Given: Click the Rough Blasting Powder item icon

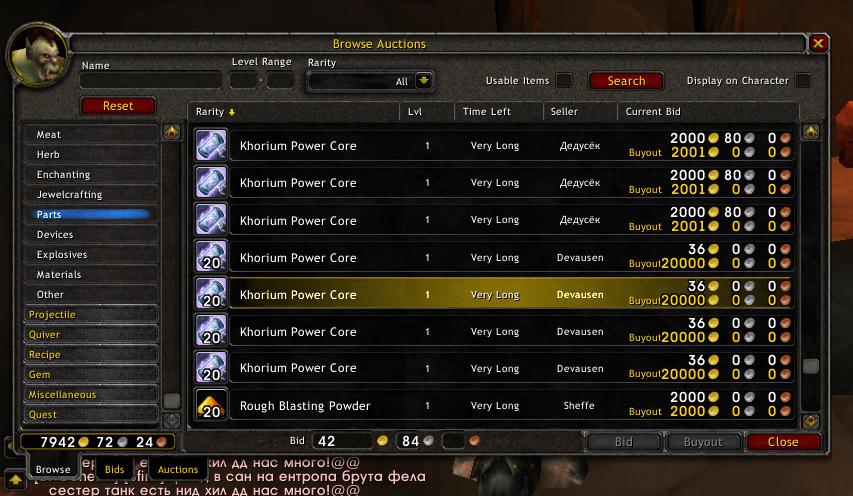Looking at the screenshot, I should (x=211, y=405).
